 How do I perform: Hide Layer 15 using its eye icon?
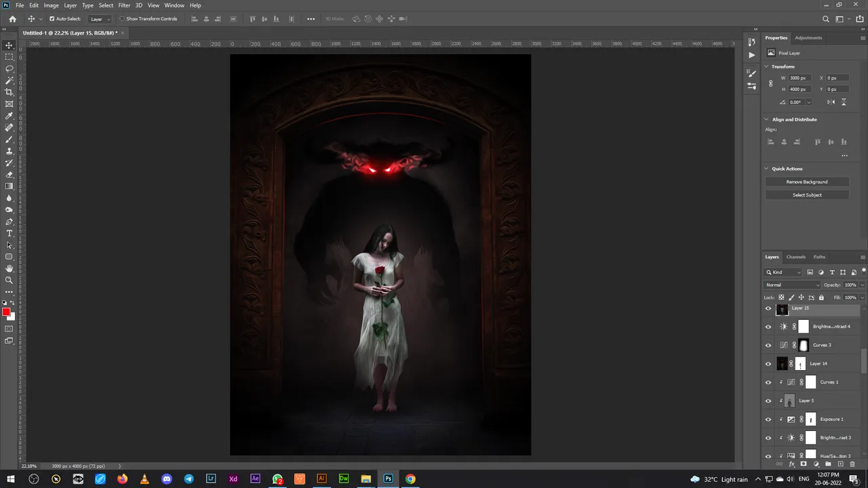coord(768,308)
